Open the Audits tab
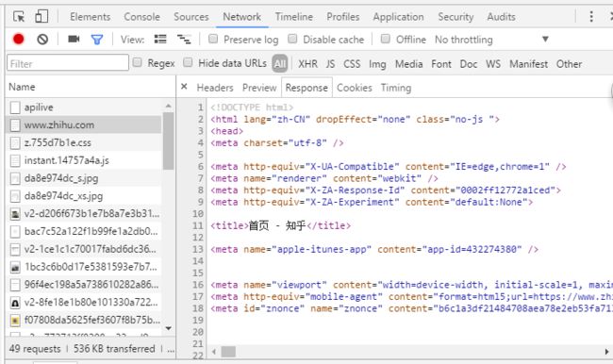The height and width of the screenshot is (364, 613). [x=501, y=17]
